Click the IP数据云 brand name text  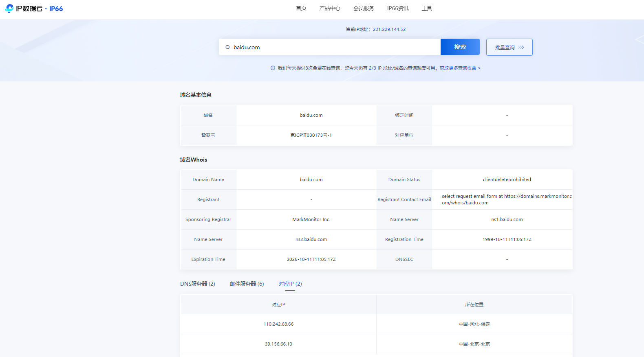[29, 9]
